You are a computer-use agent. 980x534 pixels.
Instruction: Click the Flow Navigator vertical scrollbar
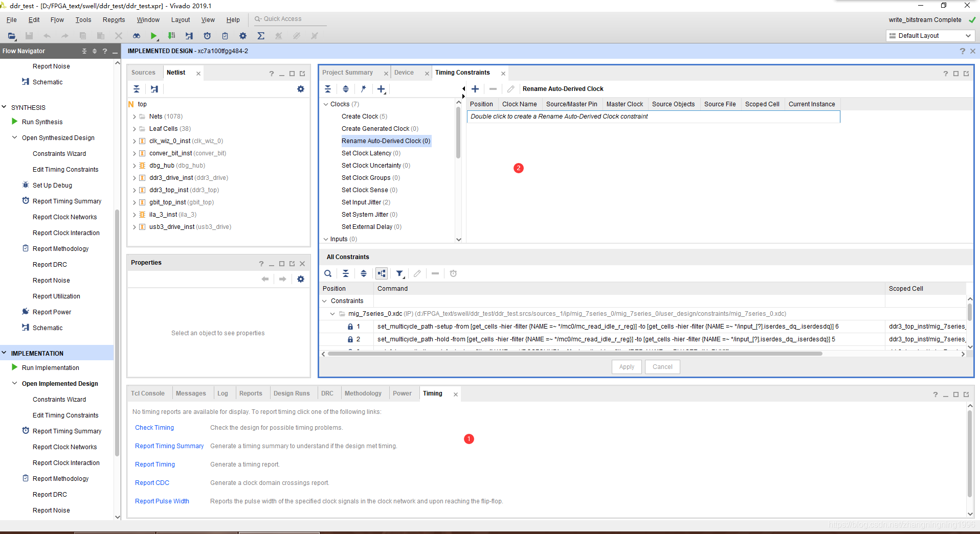point(117,332)
